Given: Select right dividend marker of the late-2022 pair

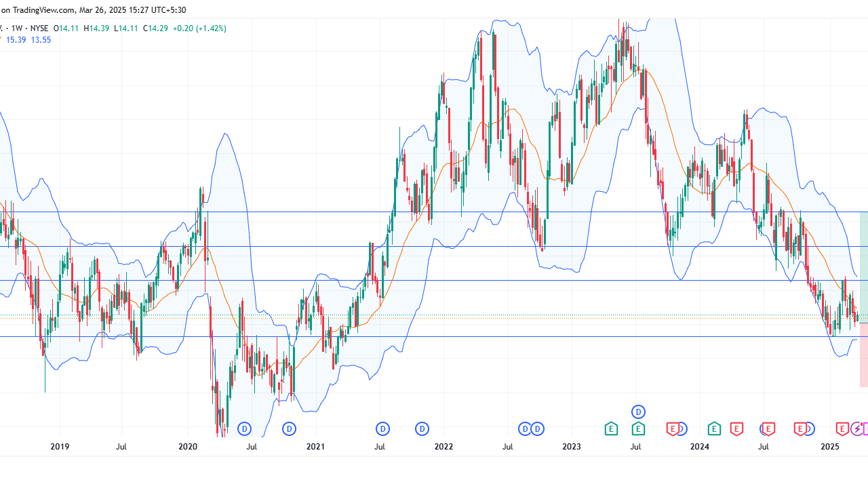Looking at the screenshot, I should tap(537, 428).
